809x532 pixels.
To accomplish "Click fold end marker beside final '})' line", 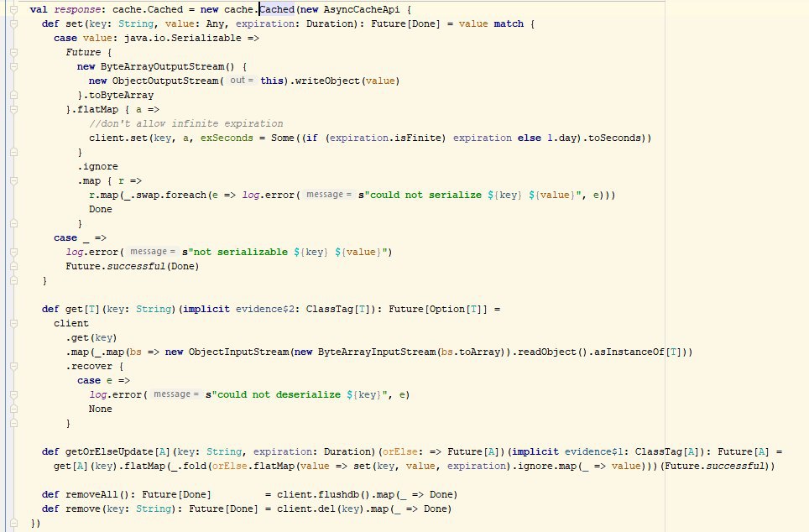I will pyautogui.click(x=14, y=523).
